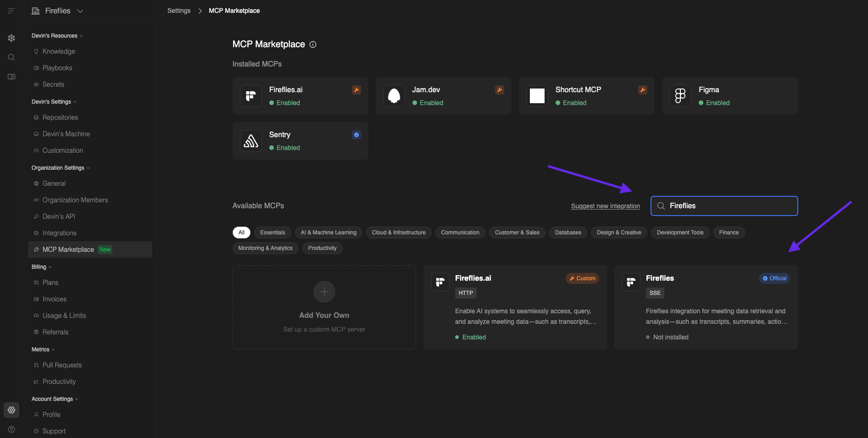Open the book/wiki icon in left rail
The image size is (868, 438).
(x=11, y=77)
